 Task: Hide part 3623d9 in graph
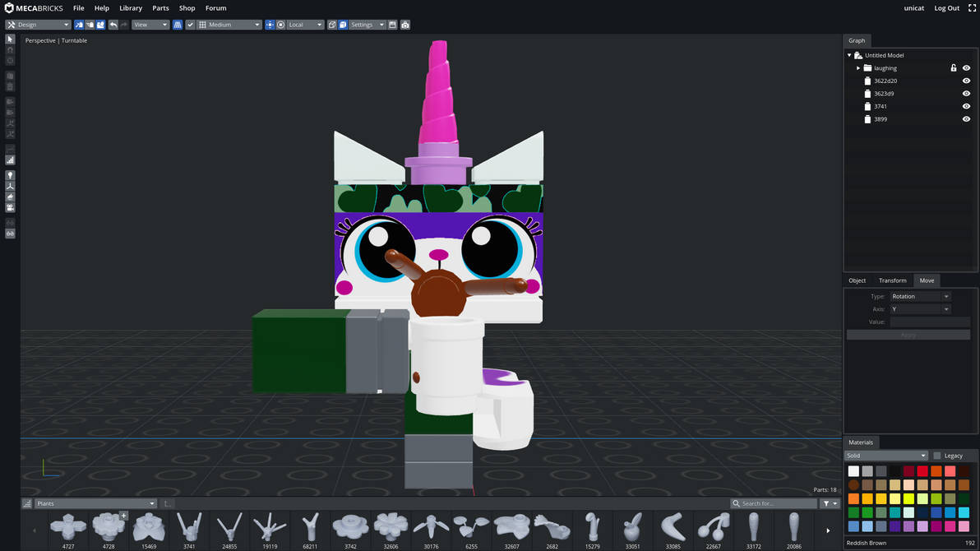[966, 94]
